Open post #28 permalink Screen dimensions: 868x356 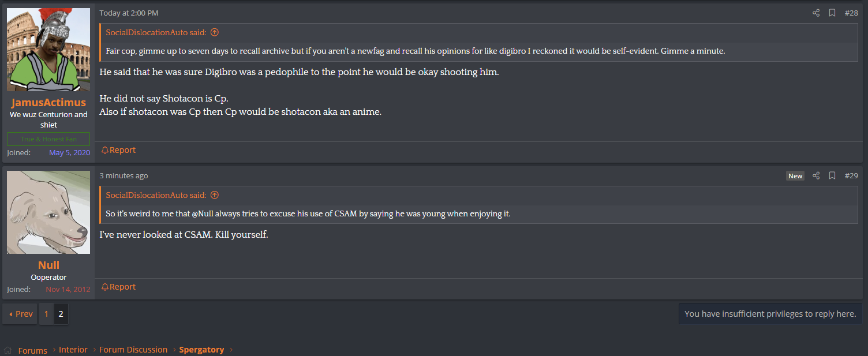(x=851, y=13)
